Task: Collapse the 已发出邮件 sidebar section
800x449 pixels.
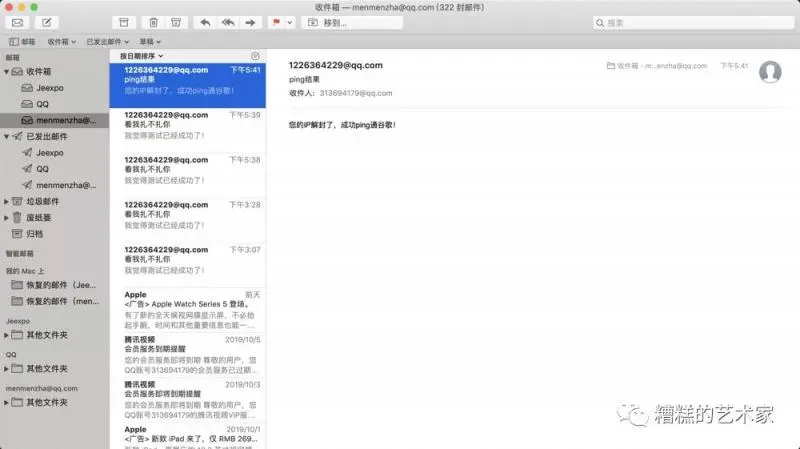Action: click(x=6, y=136)
